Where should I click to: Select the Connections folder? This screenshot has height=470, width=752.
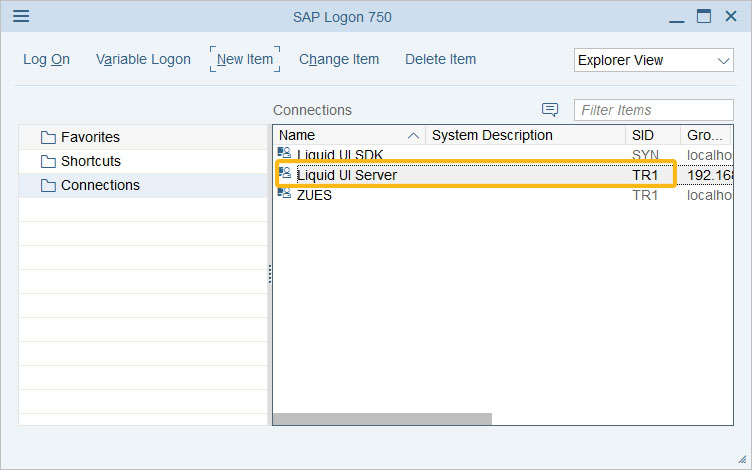(x=143, y=185)
